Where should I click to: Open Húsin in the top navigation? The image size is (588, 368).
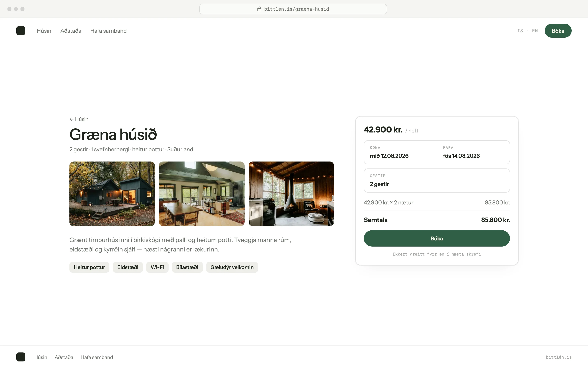pyautogui.click(x=44, y=31)
